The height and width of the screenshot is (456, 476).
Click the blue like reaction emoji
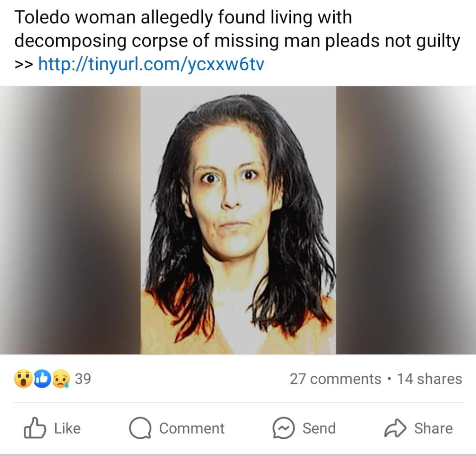point(42,379)
